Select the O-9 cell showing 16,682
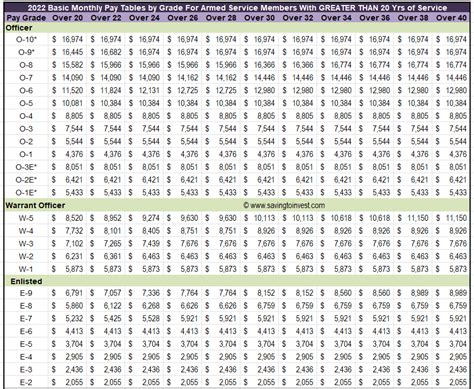This screenshot has height=389, width=474. (106, 52)
